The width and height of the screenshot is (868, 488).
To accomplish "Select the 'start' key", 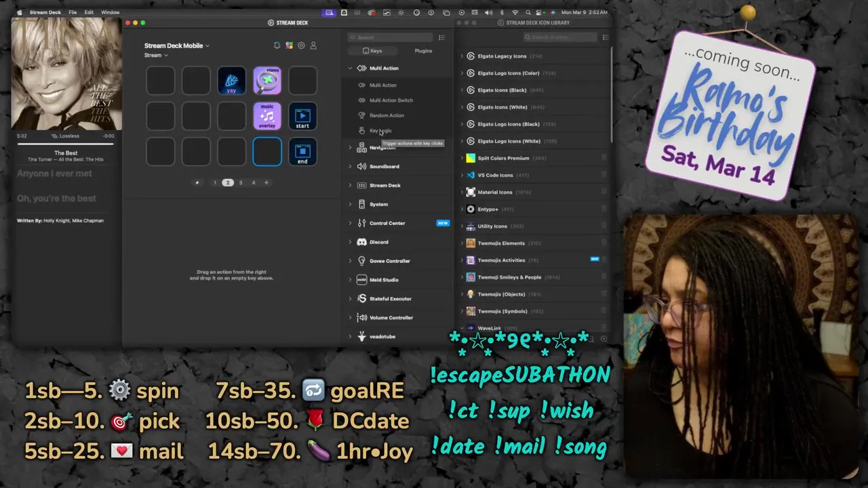I will (x=302, y=116).
